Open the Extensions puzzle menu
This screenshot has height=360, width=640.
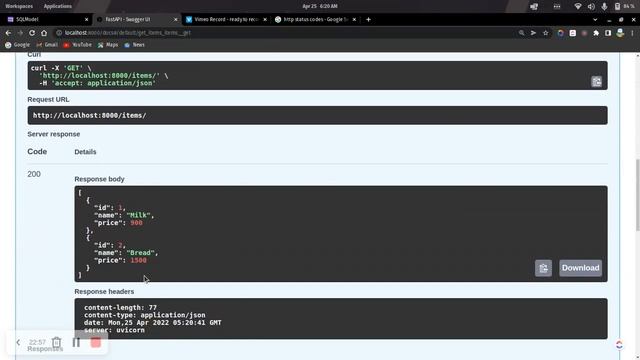click(x=596, y=33)
